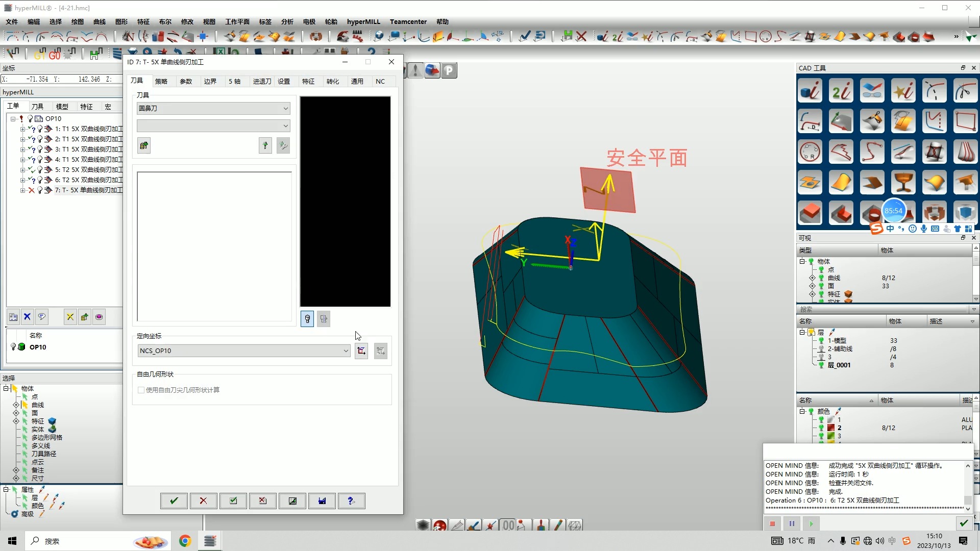The height and width of the screenshot is (551, 980).
Task: Click the blue X delete icon below job list
Action: click(28, 317)
